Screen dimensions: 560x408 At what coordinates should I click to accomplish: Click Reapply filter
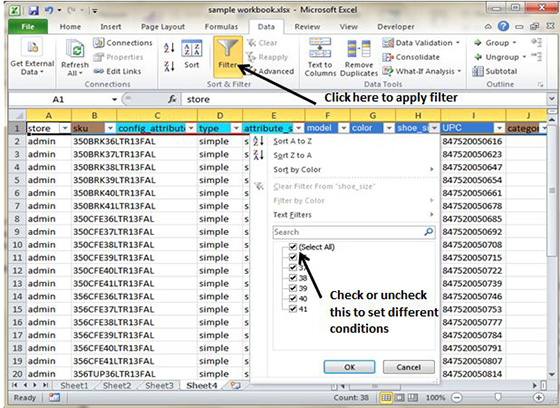pyautogui.click(x=267, y=57)
